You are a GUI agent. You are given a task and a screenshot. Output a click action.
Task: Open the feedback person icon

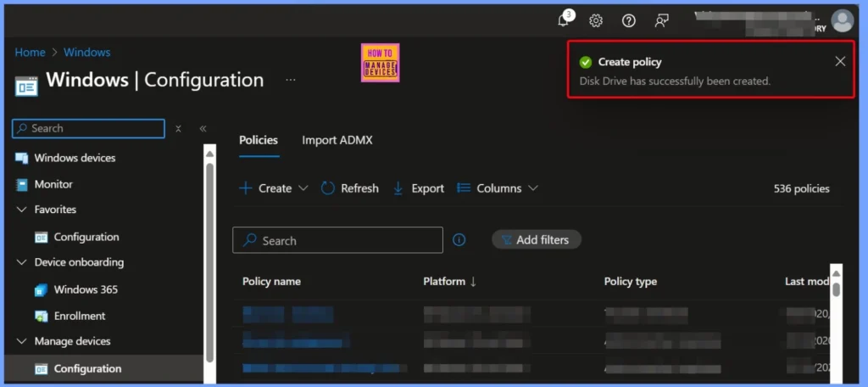[661, 20]
